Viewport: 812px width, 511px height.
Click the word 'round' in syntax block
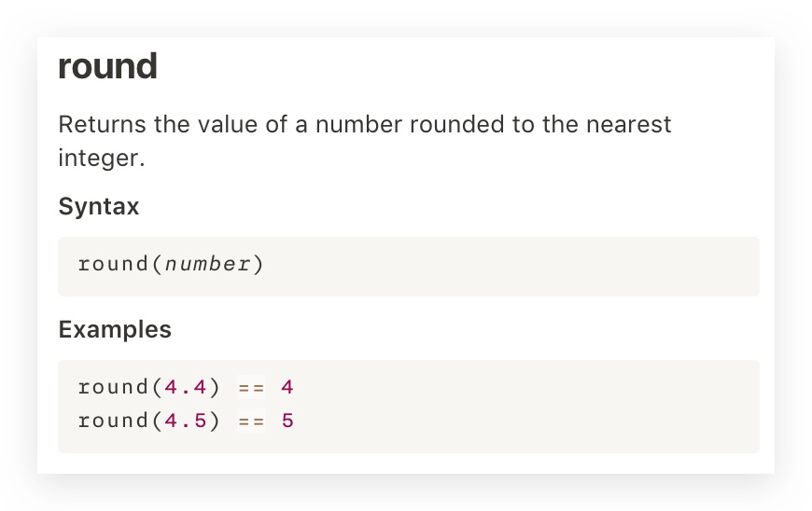114,264
